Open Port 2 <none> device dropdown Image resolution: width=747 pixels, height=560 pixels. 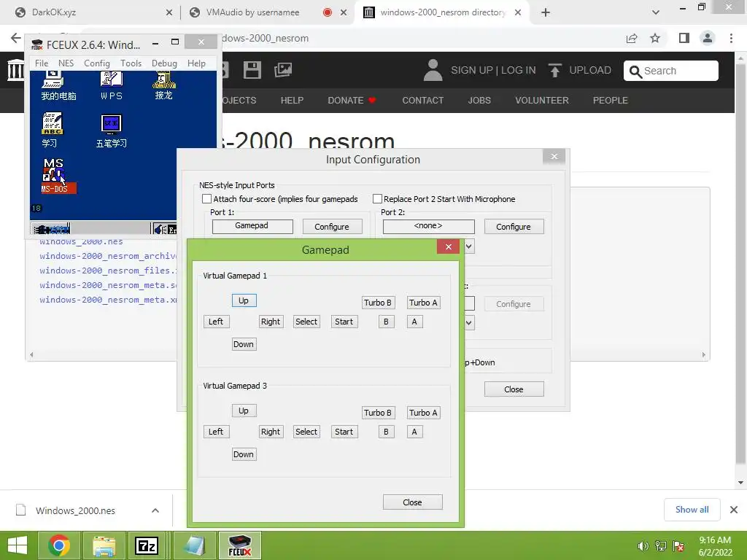428,226
